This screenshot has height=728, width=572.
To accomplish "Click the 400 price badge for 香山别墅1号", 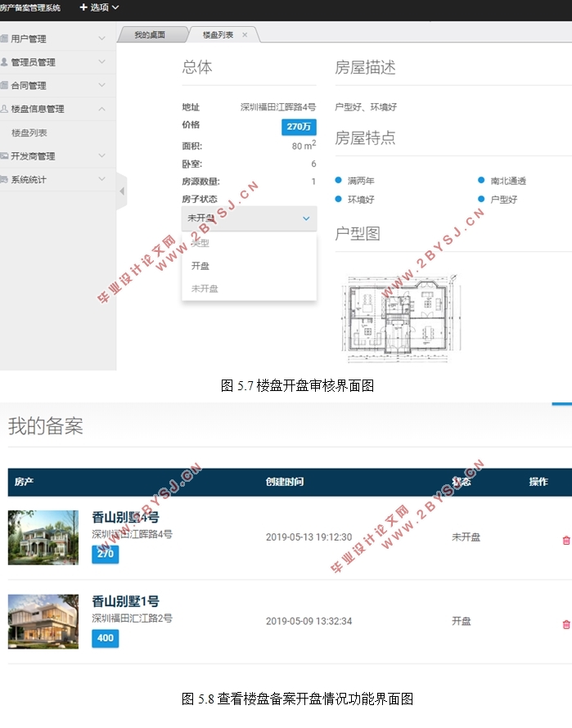I will [x=105, y=638].
